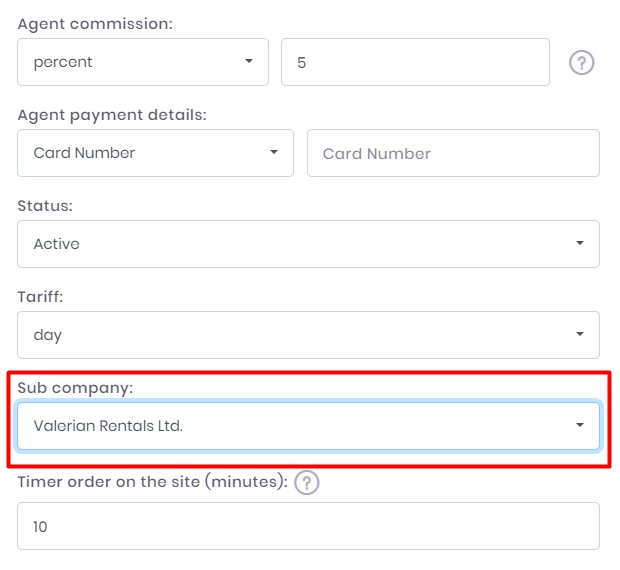
Task: Click the caret arrow in the Tariff dropdown
Action: pos(580,335)
